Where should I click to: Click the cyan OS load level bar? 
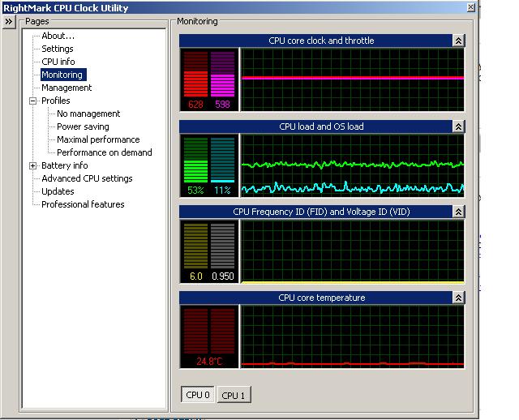[222, 160]
